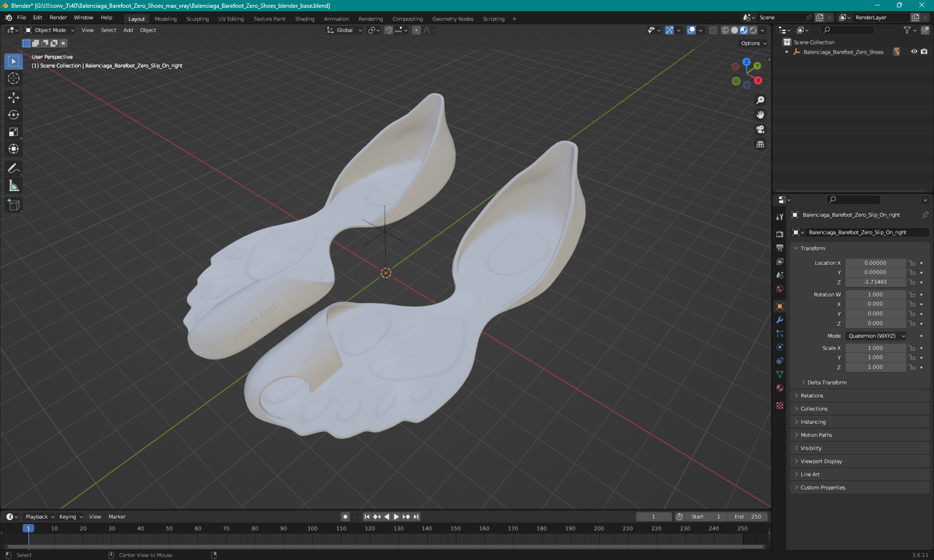Hide Balenciaga_Barefoot_Zero_Shoes collection in viewport
Screen dimensions: 934x560
point(914,52)
